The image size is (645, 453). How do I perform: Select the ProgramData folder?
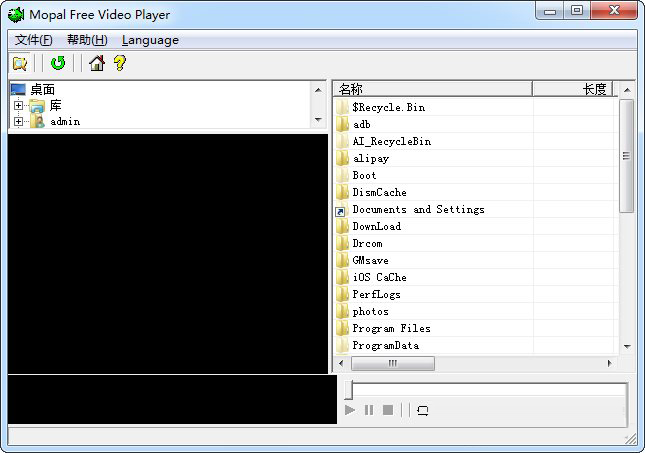click(x=385, y=346)
